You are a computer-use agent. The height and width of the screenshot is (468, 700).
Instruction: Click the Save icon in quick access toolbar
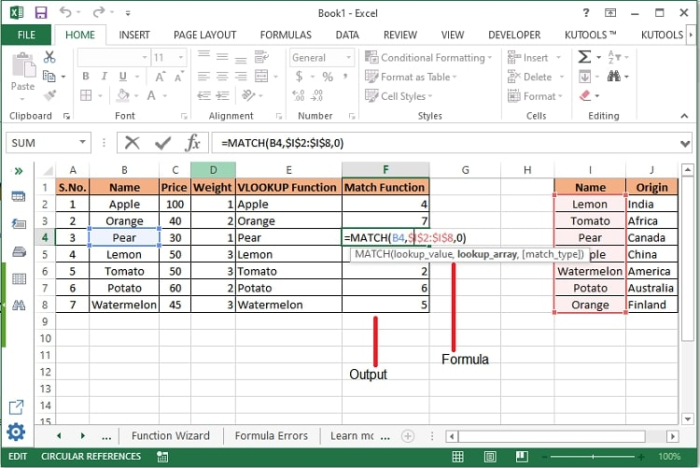pyautogui.click(x=41, y=13)
